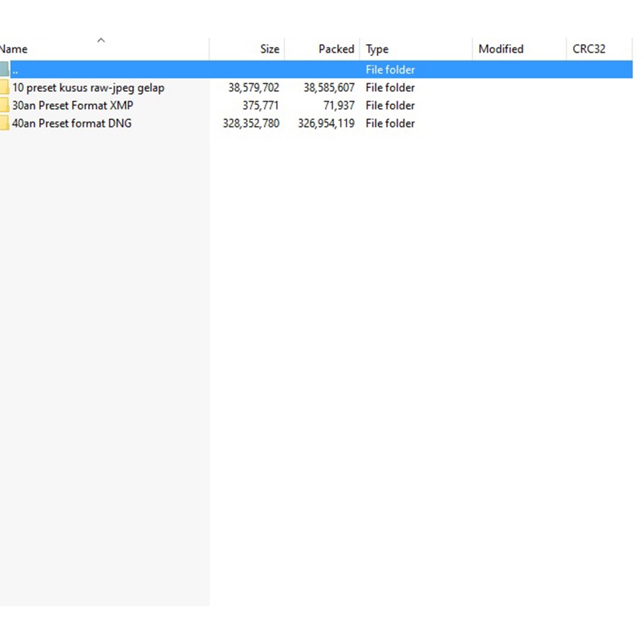Click the packed value 71,937
This screenshot has width=644, height=644.
coord(338,106)
